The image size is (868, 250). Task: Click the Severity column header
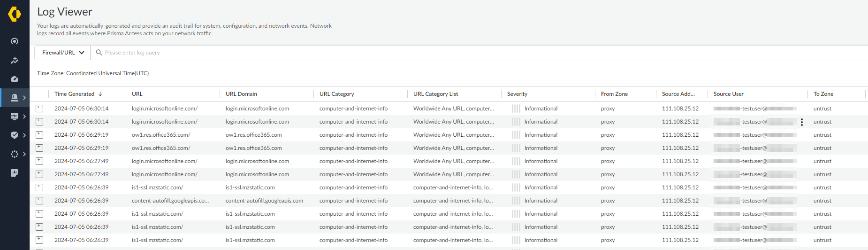[517, 94]
